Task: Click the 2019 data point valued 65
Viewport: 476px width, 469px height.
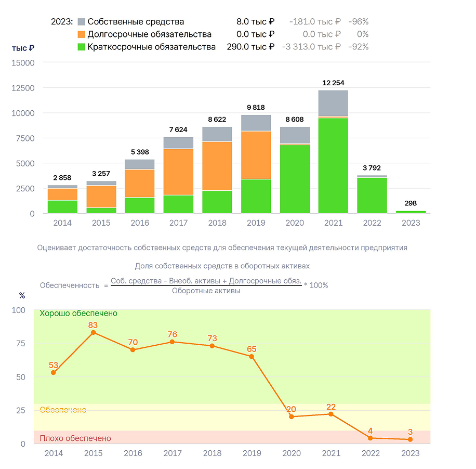Action: (x=252, y=357)
